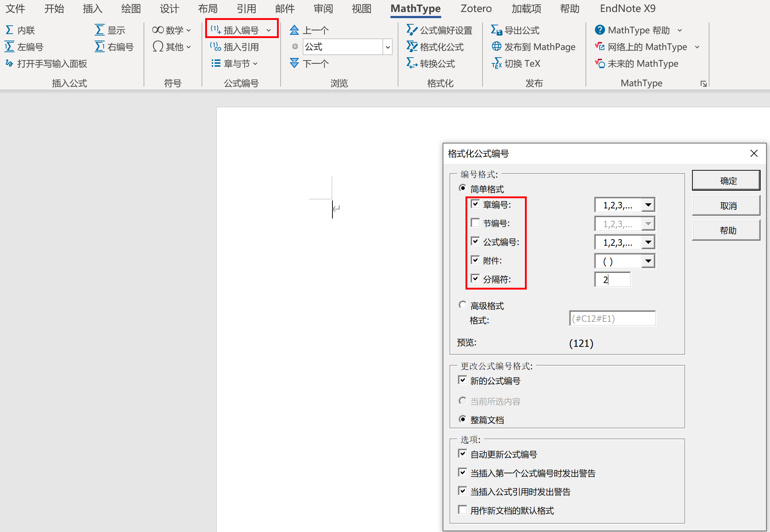Image resolution: width=770 pixels, height=532 pixels.
Task: Click the 内联 inline equation icon
Action: coord(10,30)
